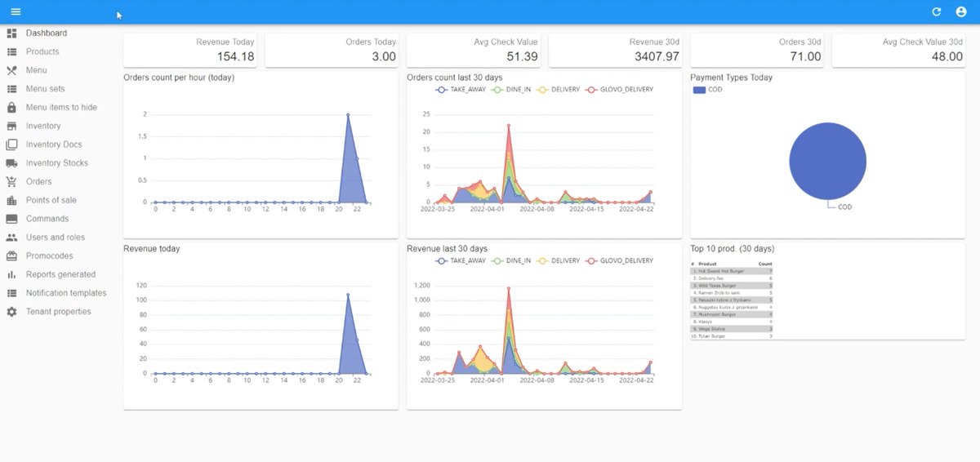980x462 pixels.
Task: Open the hamburger menu in top bar
Action: coord(16,12)
